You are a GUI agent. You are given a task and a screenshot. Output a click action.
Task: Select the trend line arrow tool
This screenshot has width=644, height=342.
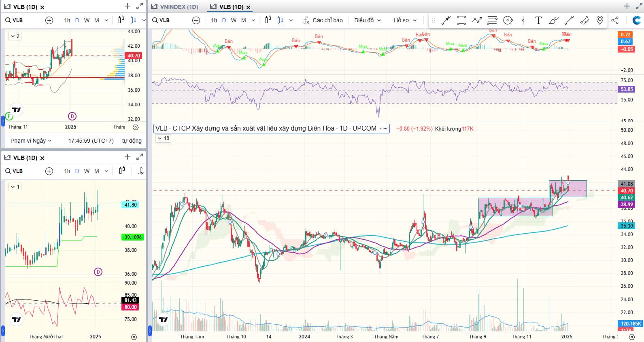[446, 20]
